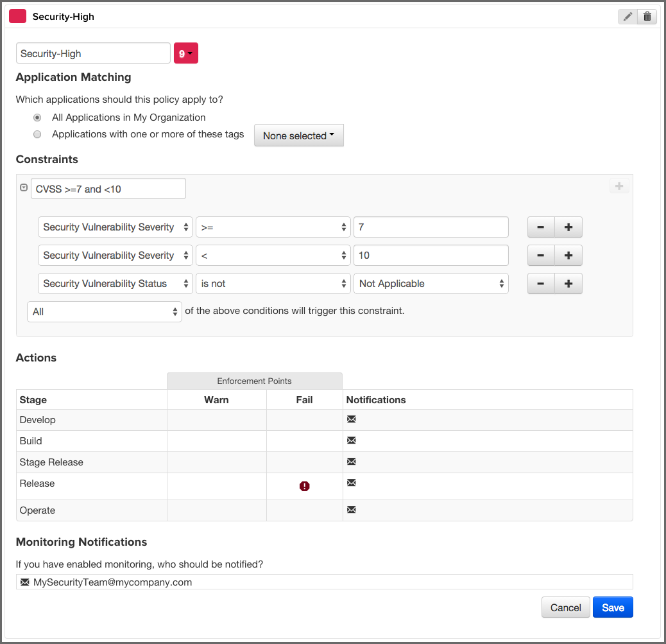Click the Operate row notification envelope icon
The image size is (666, 644).
coord(351,509)
